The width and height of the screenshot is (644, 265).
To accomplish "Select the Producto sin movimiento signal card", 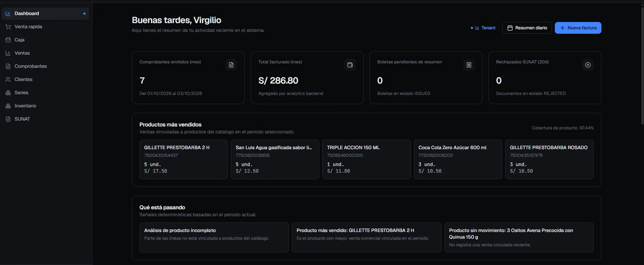I will click(519, 238).
